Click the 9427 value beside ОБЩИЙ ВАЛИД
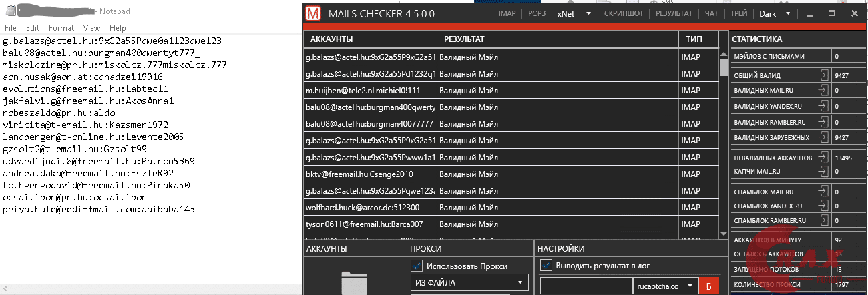 841,76
